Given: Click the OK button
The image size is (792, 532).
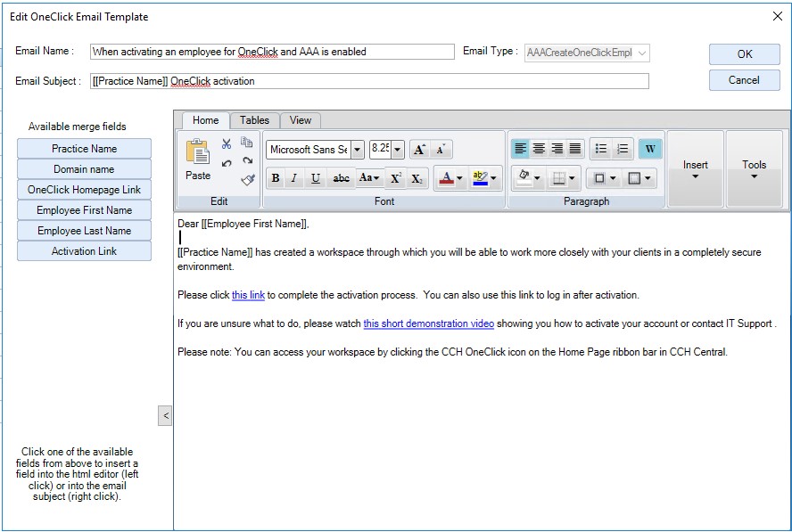Looking at the screenshot, I should tap(745, 54).
